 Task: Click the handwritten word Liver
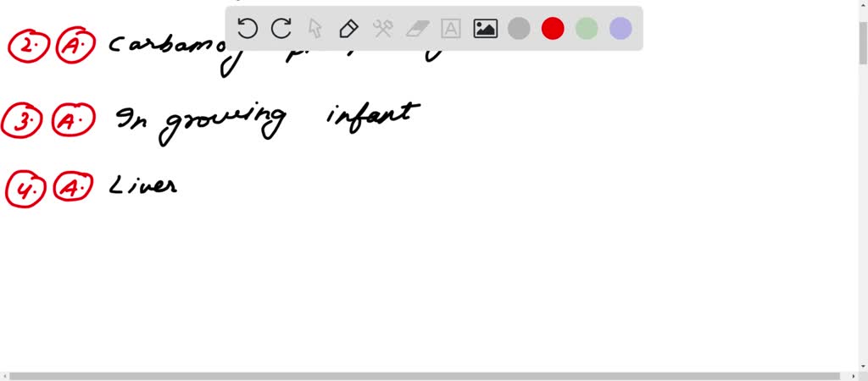pyautogui.click(x=143, y=185)
